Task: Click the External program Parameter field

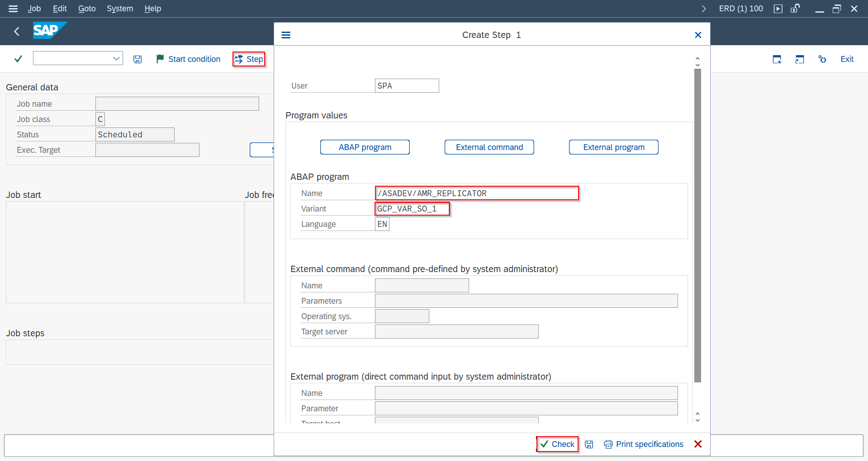Action: pyautogui.click(x=526, y=409)
